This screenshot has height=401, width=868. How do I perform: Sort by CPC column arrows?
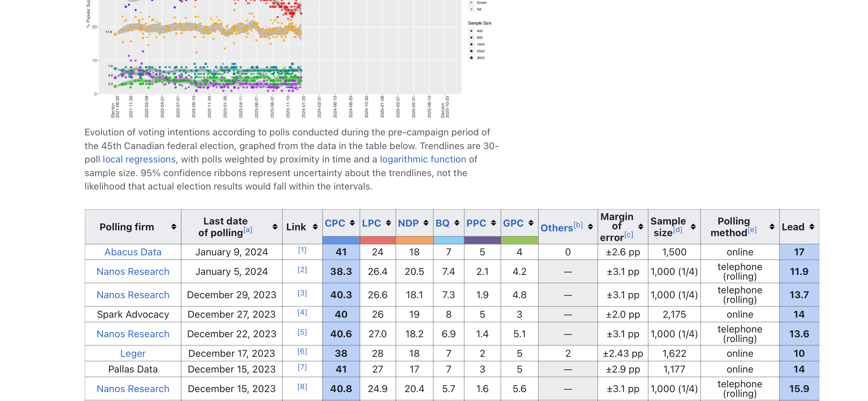point(352,223)
